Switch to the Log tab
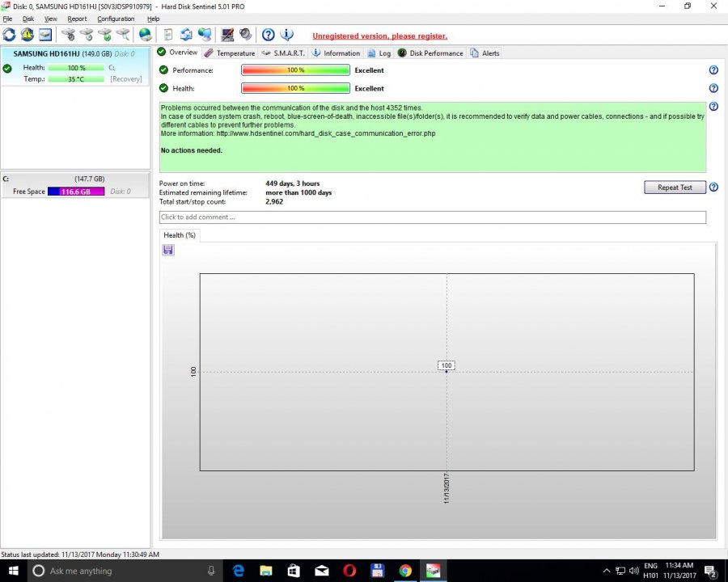 pyautogui.click(x=379, y=53)
